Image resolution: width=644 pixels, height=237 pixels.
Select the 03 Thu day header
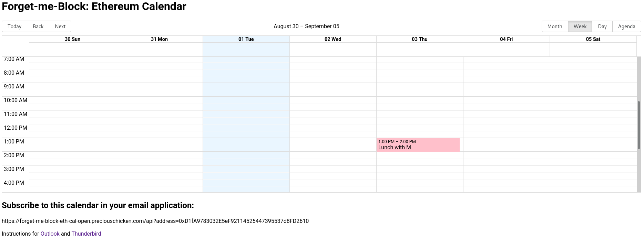(420, 39)
